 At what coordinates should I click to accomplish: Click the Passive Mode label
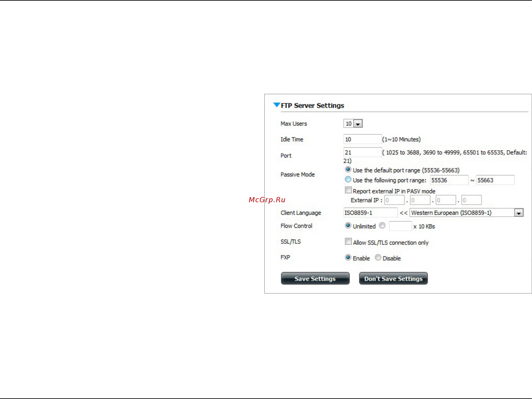click(297, 175)
